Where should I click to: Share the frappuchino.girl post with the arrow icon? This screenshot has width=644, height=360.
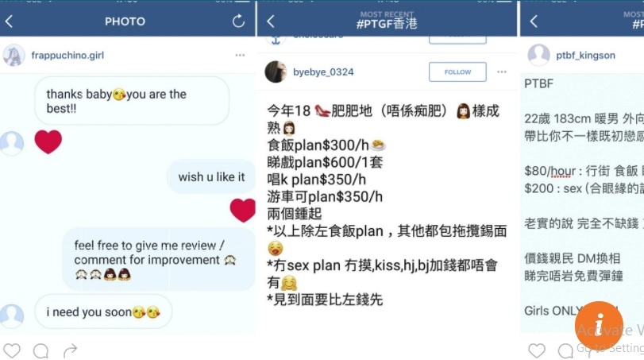(70, 350)
